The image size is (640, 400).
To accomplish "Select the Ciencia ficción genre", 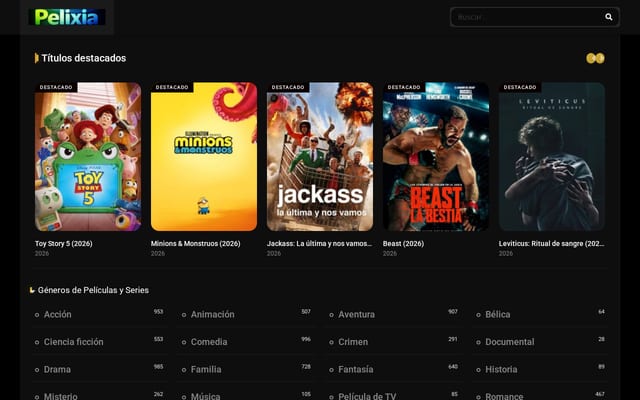I will tap(73, 342).
